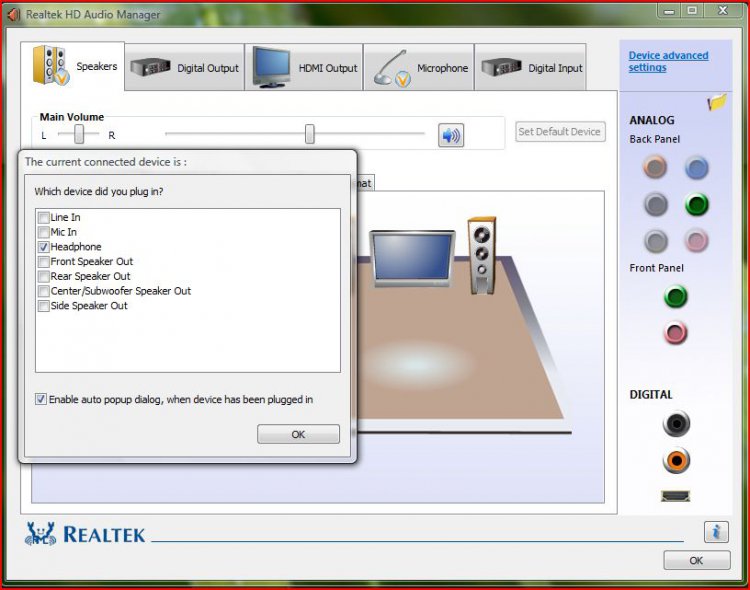Viewport: 750px width, 590px height.
Task: Click the Set Default Device button
Action: point(560,132)
